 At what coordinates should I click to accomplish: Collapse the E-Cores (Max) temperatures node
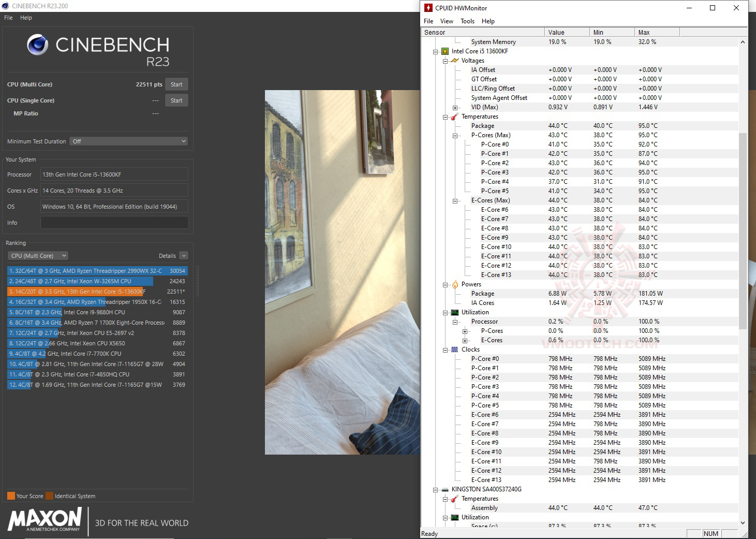tap(455, 201)
